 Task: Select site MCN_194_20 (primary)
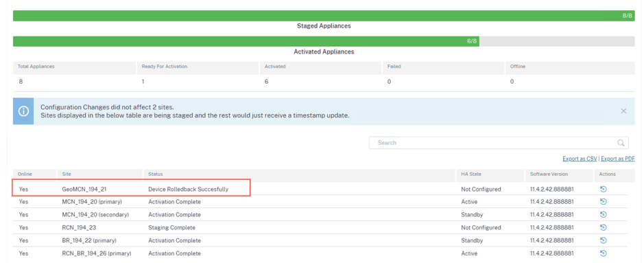pyautogui.click(x=92, y=202)
